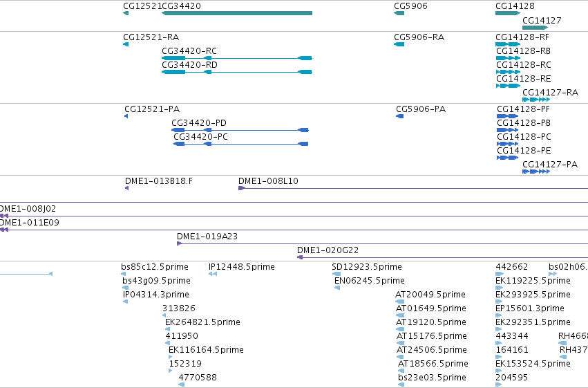Select the DME1-019A23 clone label
The height and width of the screenshot is (388, 588).
pos(207,237)
